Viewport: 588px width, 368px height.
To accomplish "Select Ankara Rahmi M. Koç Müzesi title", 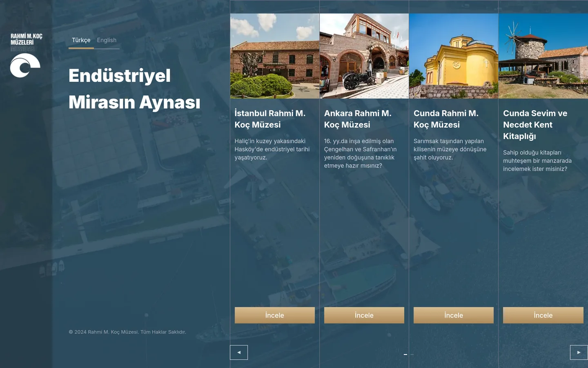I will pos(358,119).
